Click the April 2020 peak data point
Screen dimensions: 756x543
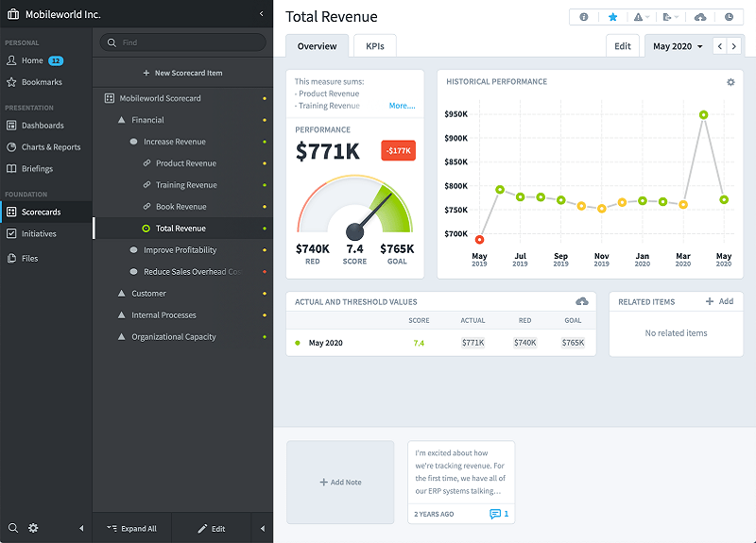tap(704, 114)
